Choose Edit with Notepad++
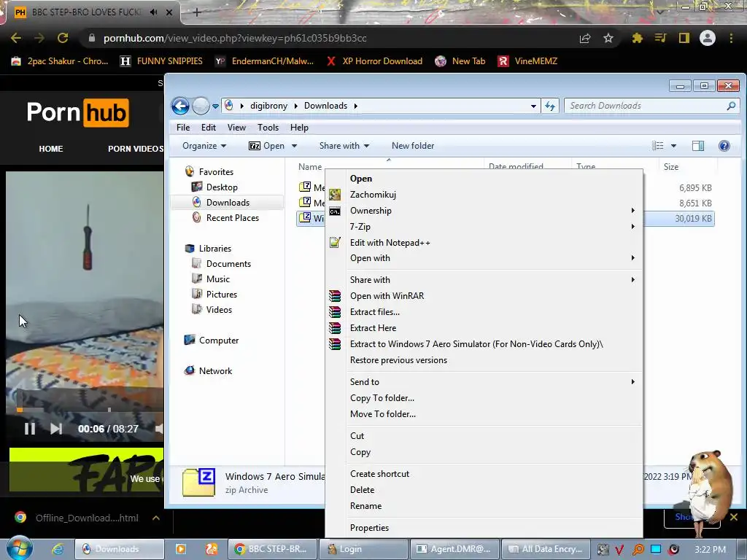The image size is (747, 560). pyautogui.click(x=485, y=243)
